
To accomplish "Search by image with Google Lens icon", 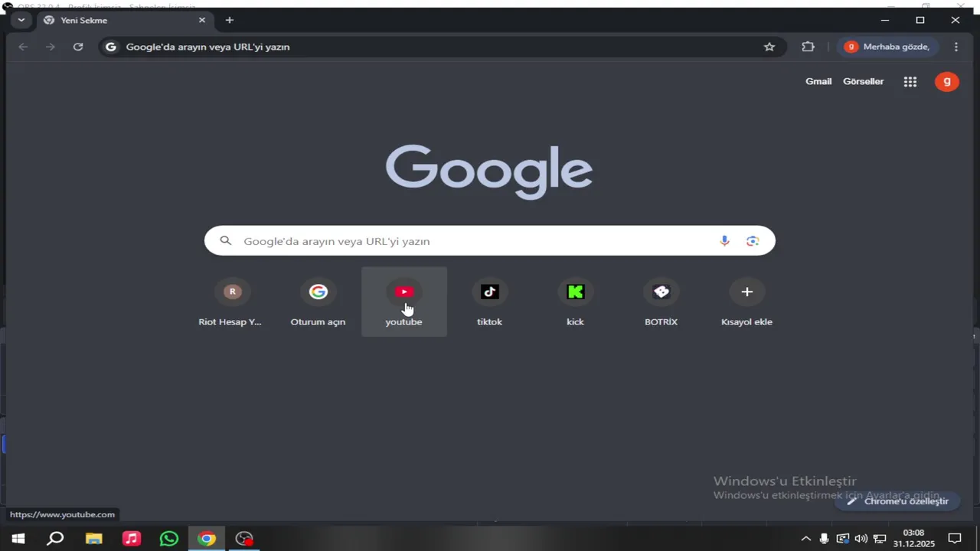I will click(753, 241).
